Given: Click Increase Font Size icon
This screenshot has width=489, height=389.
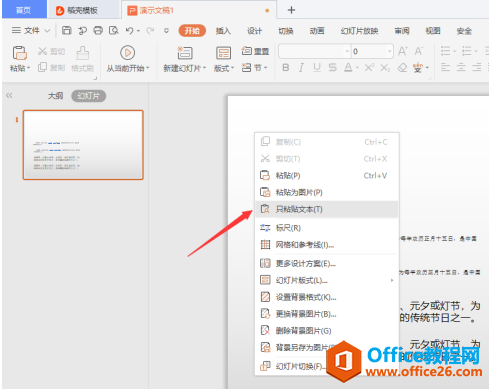Looking at the screenshot, I should click(403, 51).
